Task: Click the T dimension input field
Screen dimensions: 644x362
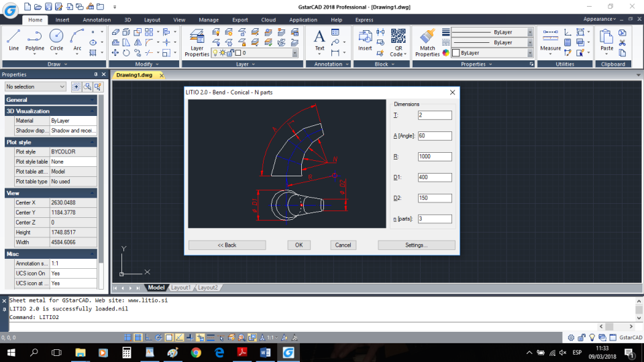Action: (x=435, y=115)
